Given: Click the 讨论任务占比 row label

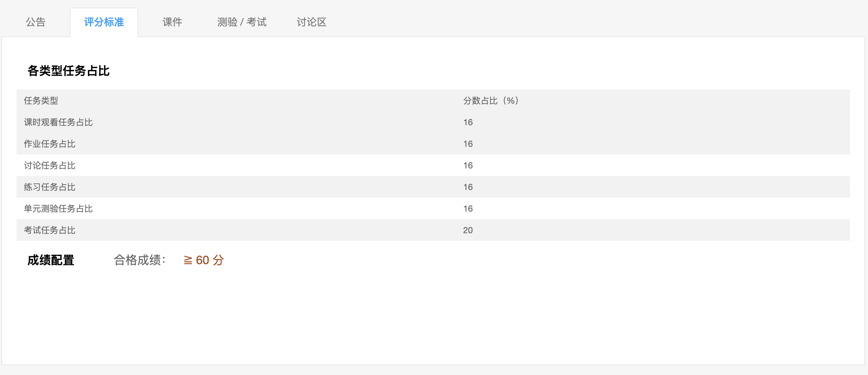Looking at the screenshot, I should tap(50, 166).
